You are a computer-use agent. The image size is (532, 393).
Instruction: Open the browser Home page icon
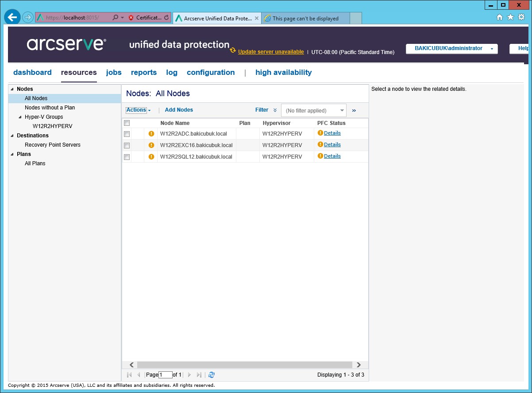click(500, 17)
